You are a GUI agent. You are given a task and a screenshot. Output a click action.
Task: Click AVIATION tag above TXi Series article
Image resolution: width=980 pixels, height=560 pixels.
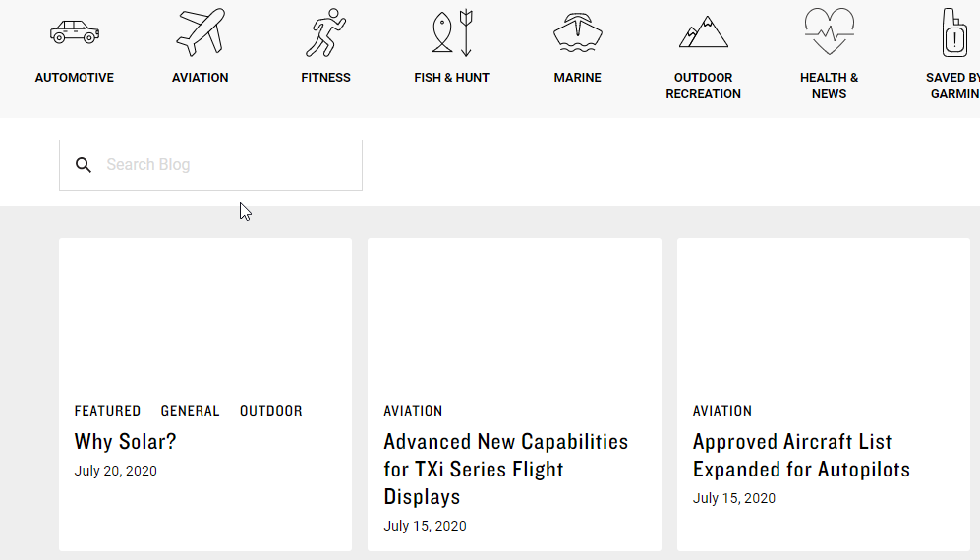413,411
